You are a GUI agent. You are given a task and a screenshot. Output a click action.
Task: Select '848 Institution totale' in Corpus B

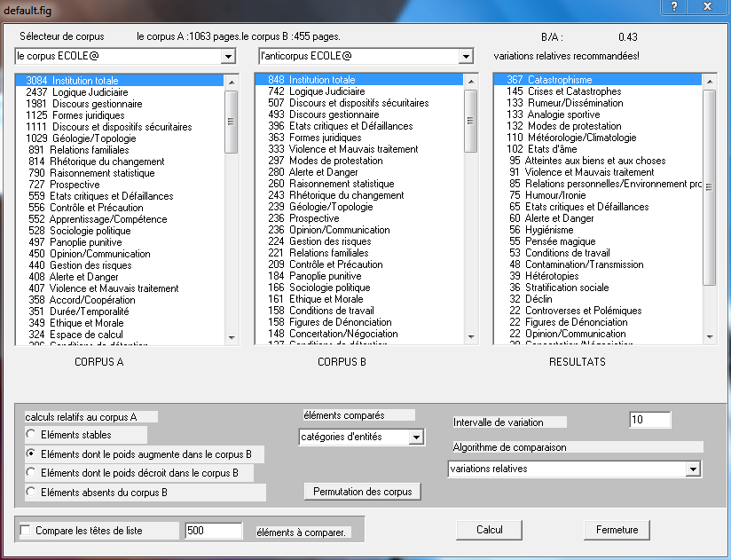pos(359,80)
